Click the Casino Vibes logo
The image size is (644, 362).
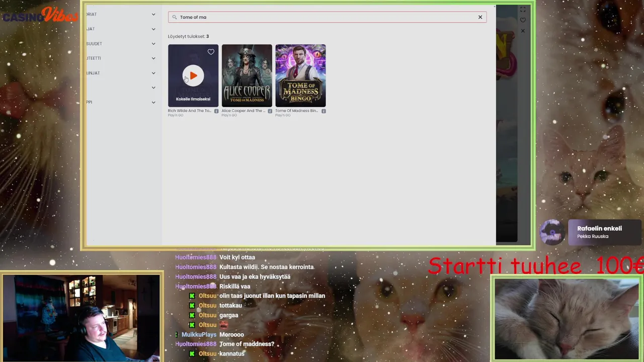tap(40, 15)
